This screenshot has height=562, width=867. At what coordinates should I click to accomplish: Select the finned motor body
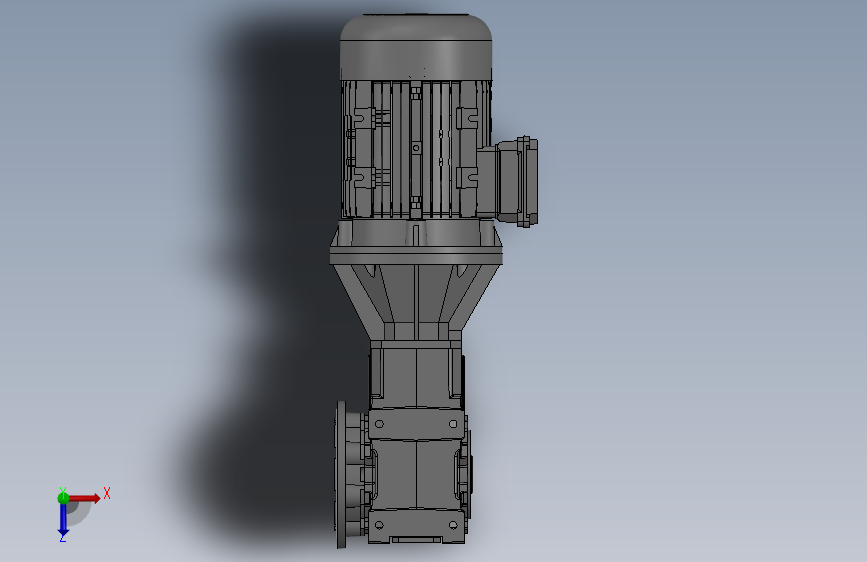[x=416, y=149]
